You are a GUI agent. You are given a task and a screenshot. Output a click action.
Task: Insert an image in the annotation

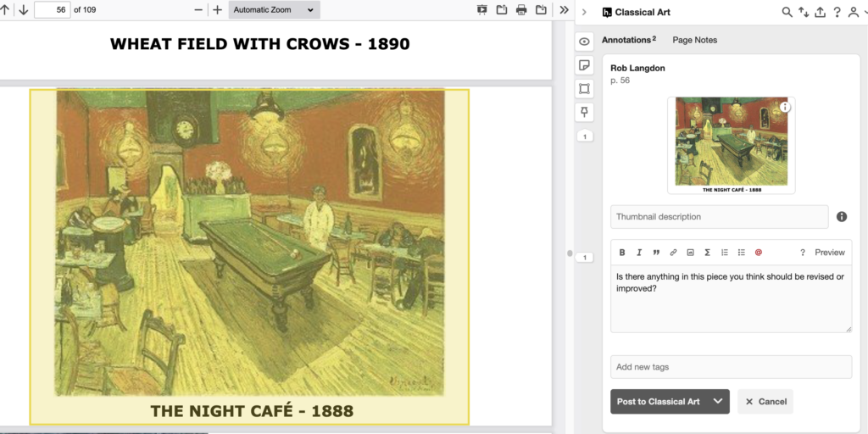coord(690,253)
